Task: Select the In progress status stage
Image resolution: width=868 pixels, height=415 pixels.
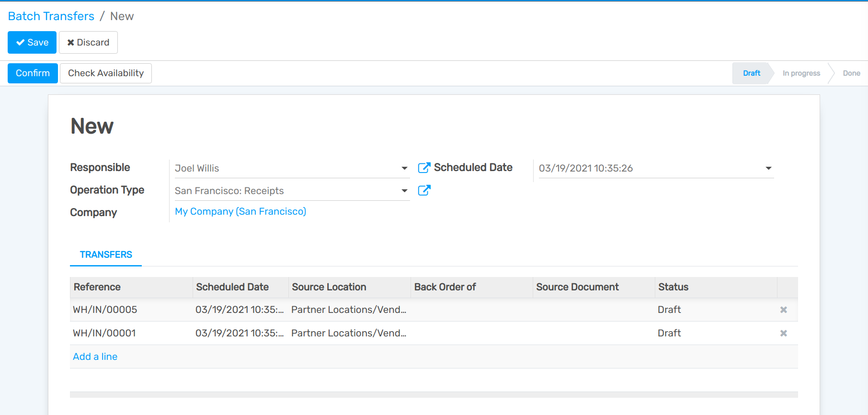Action: (801, 73)
